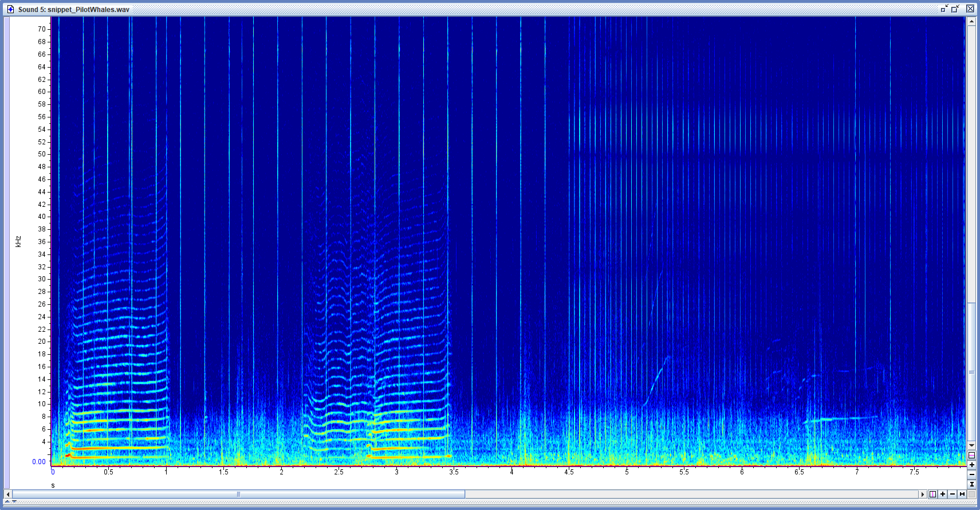Collapse view with the small up triangle
980x510 pixels.
[x=7, y=501]
